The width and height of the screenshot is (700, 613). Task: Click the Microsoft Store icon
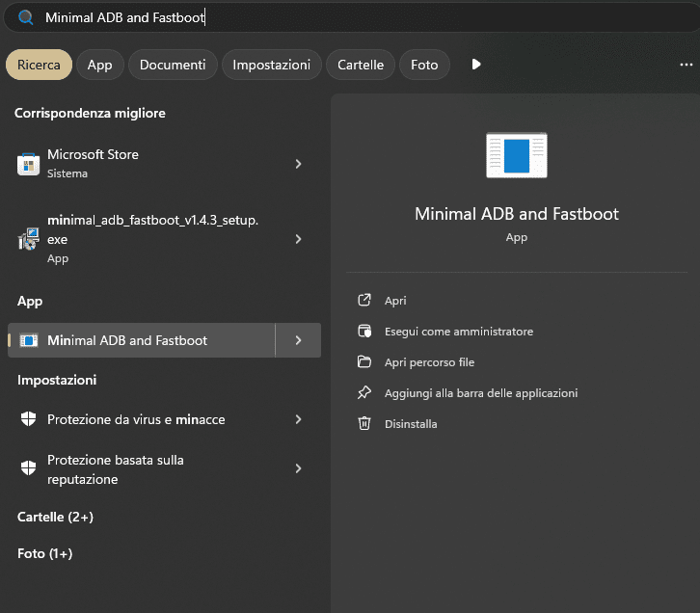[28, 164]
